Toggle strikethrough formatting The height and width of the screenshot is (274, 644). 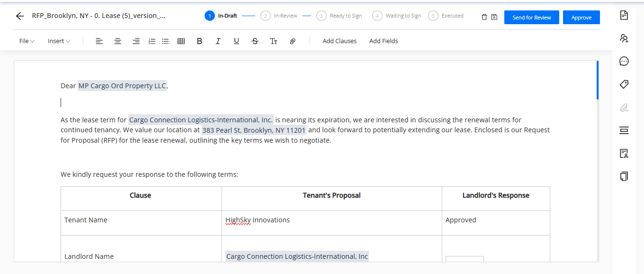point(255,41)
